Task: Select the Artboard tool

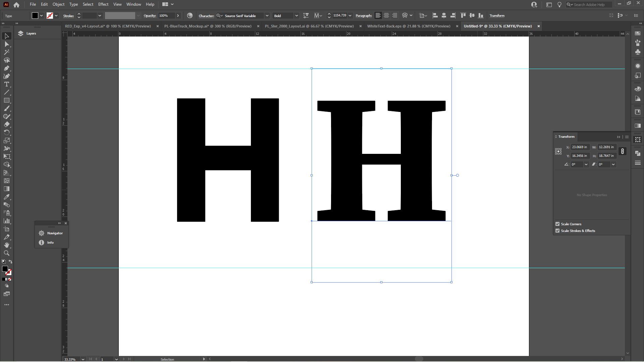Action: click(7, 229)
